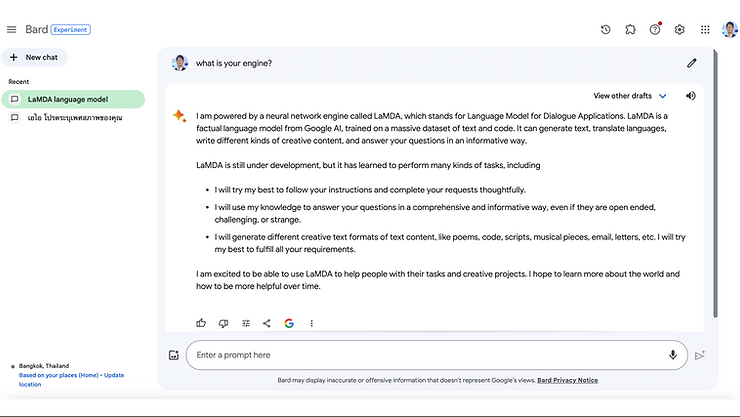740x417 pixels.
Task: Start a New chat
Action: tap(34, 57)
